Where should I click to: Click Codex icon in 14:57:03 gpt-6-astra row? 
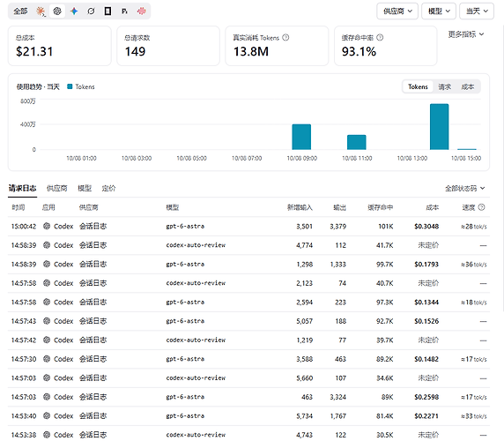pos(47,397)
